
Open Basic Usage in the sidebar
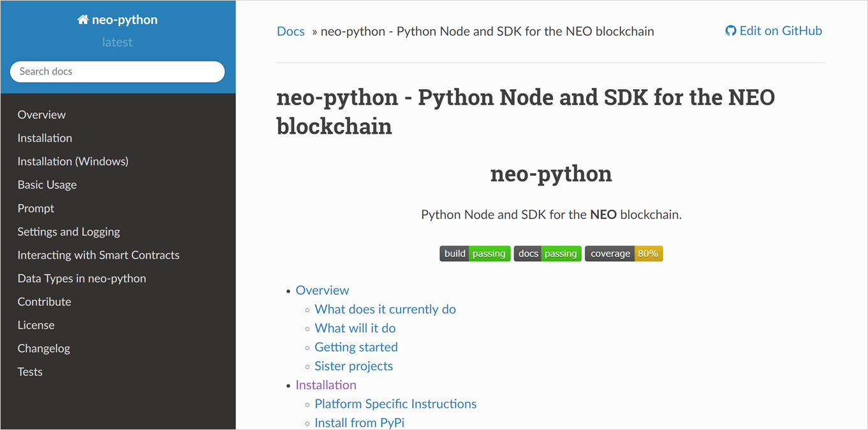[x=47, y=185]
